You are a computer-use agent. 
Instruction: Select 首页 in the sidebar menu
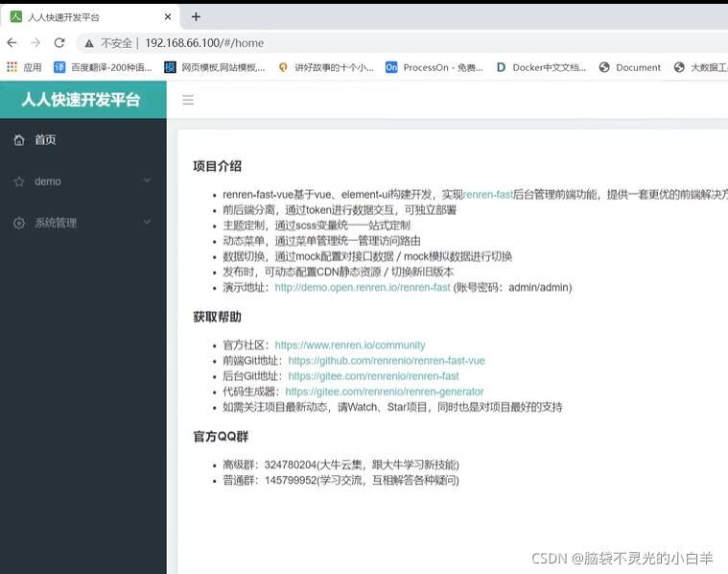[x=83, y=140]
